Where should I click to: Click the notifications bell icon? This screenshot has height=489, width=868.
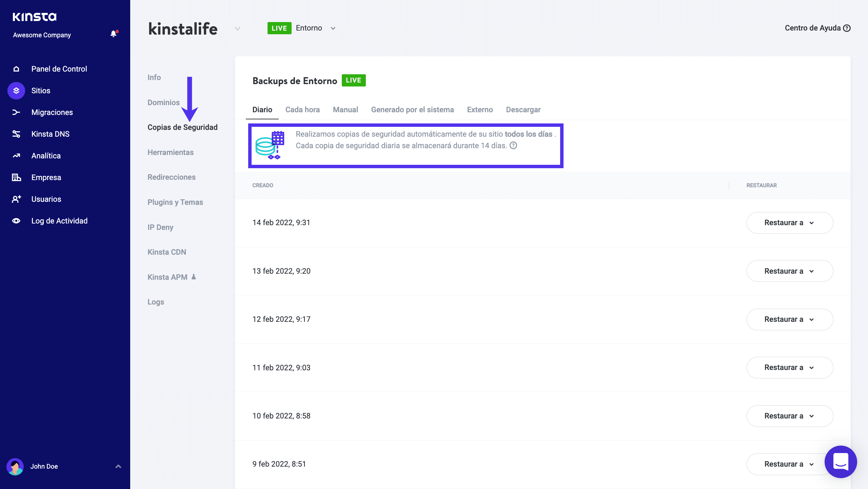pos(114,34)
